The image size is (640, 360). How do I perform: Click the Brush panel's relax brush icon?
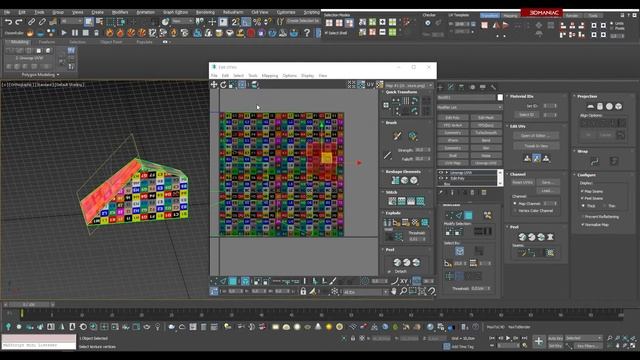point(412,136)
